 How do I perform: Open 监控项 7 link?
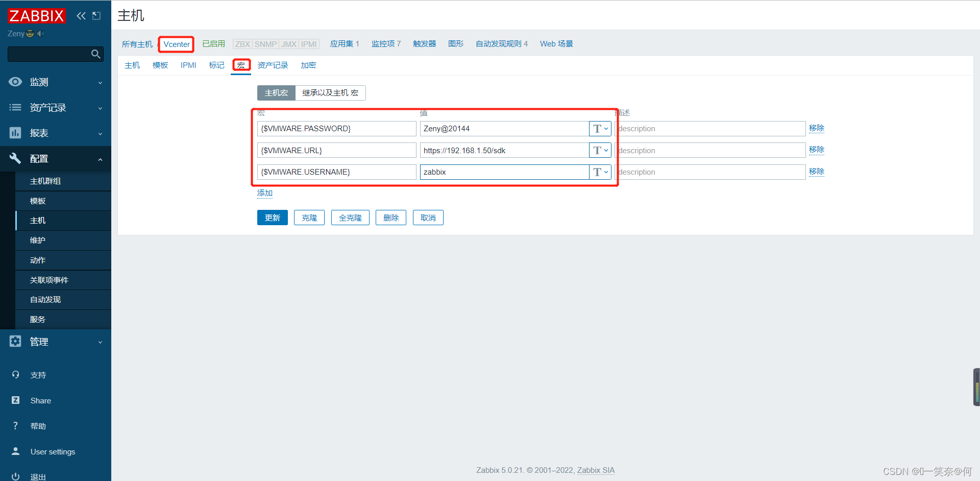pos(386,44)
